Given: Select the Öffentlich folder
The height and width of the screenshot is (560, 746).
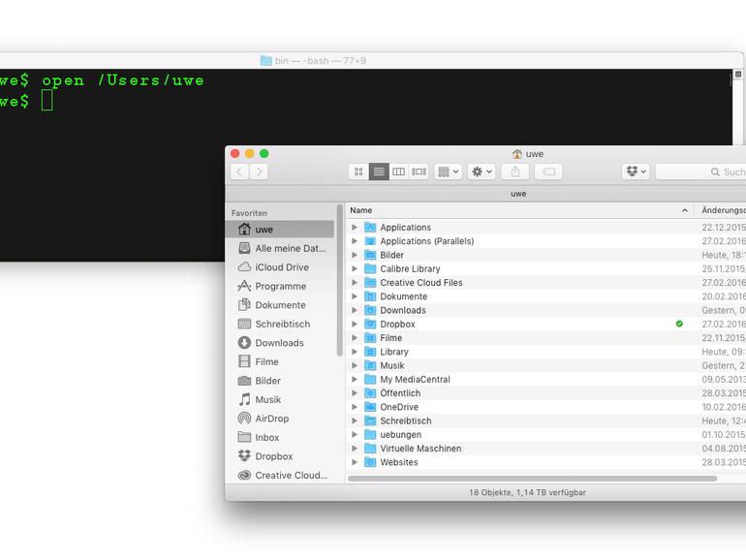Looking at the screenshot, I should click(545, 393).
